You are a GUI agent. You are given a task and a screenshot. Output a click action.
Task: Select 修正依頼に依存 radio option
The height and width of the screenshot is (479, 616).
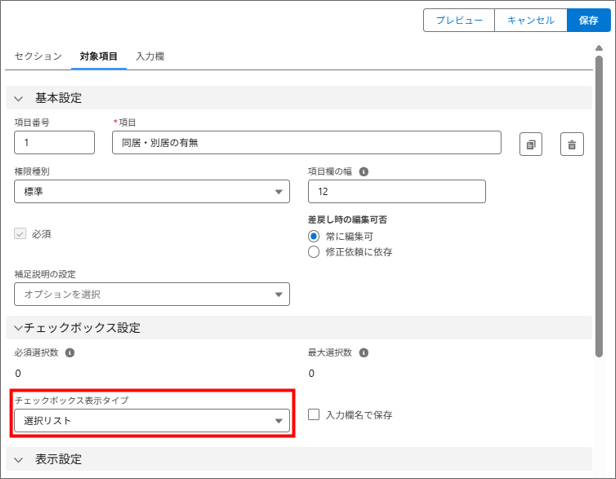[x=314, y=252]
